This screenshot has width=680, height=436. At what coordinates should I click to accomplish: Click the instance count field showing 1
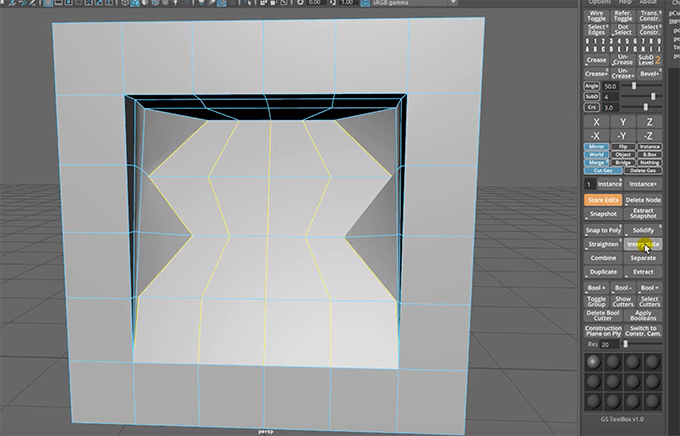(589, 184)
